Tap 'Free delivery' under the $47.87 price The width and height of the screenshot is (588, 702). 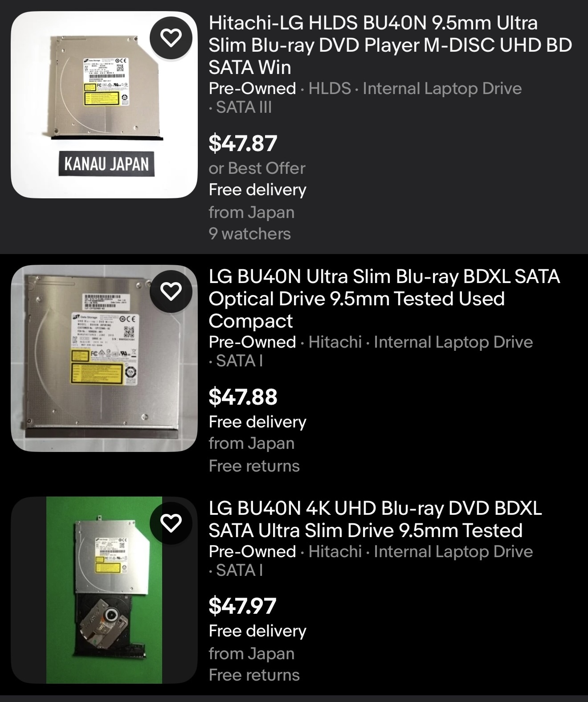click(x=257, y=190)
